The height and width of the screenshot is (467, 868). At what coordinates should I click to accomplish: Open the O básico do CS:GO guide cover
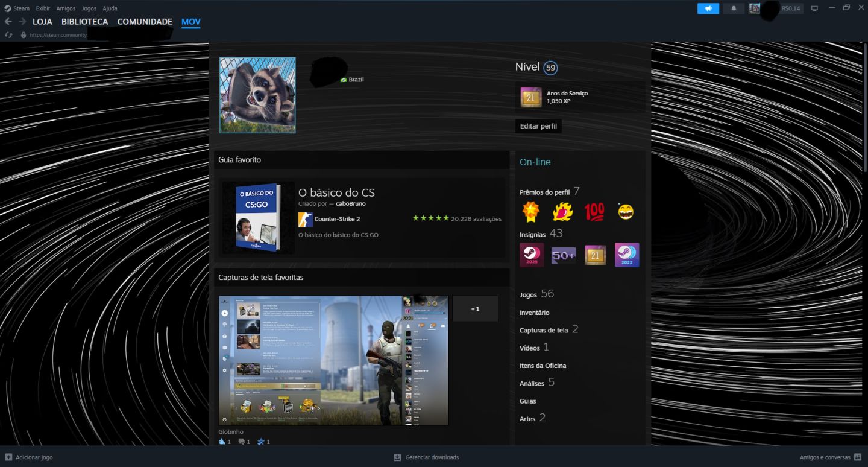pos(258,218)
